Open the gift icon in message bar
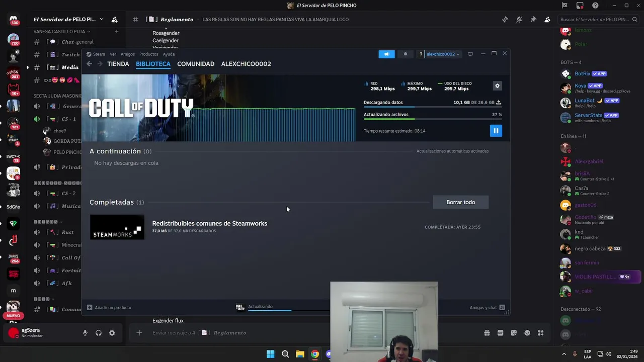The image size is (644, 362). point(487,333)
